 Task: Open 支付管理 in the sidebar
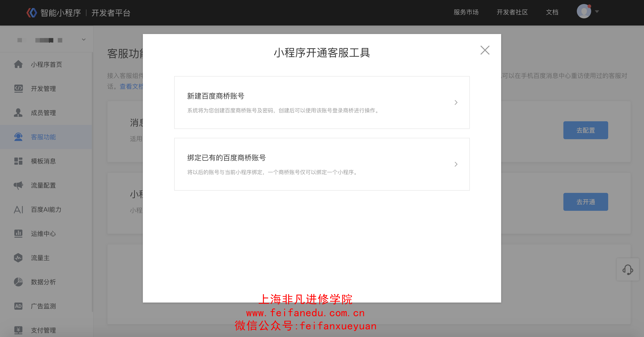(x=46, y=330)
